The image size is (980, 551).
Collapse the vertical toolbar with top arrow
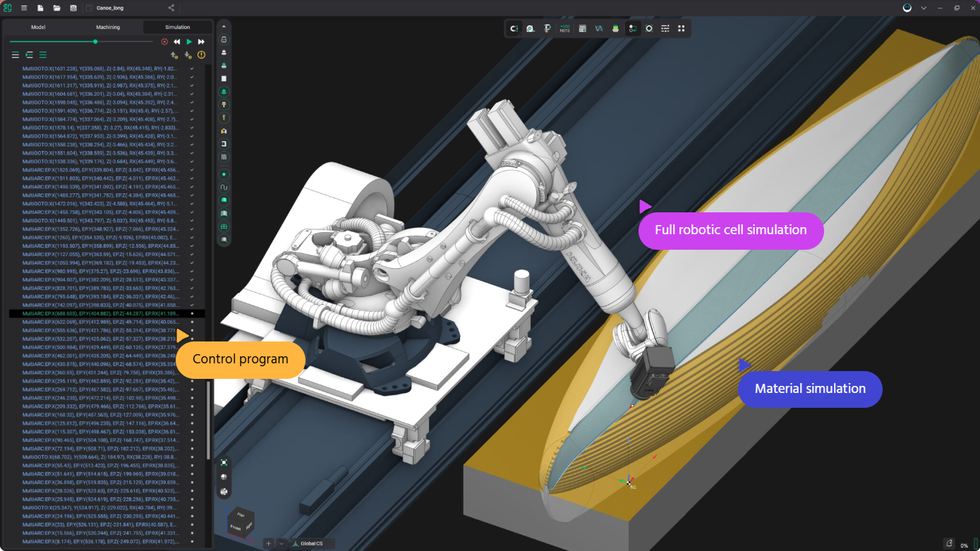coord(224,25)
